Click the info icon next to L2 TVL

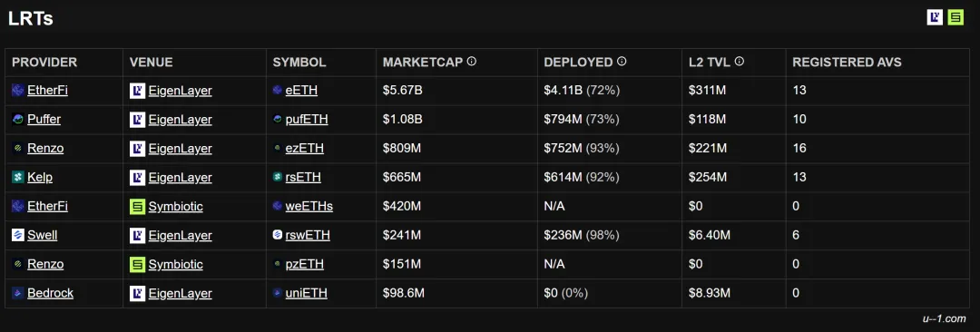(740, 62)
